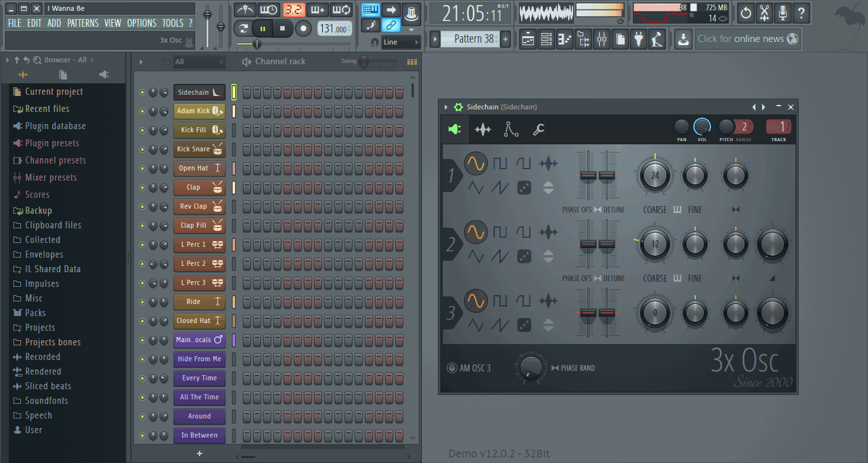
Task: Click the microphone one-click recording icon
Action: coord(783,12)
